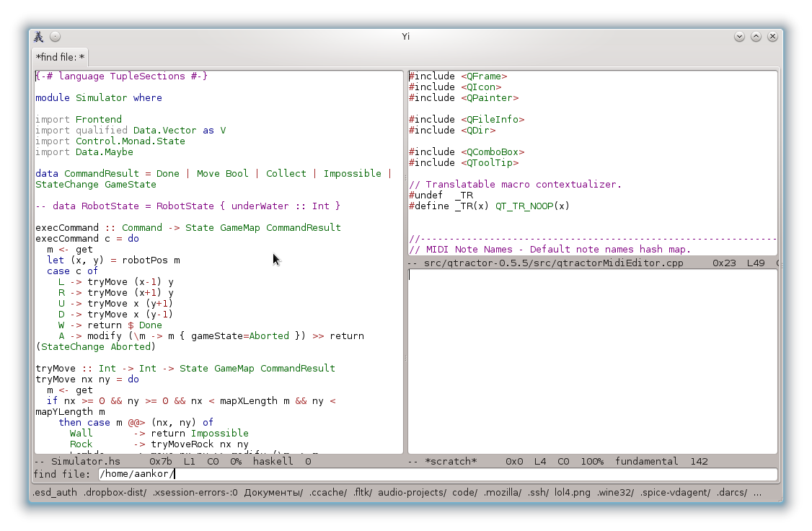Click the 'Rock -> tryMoveRock nx ny' line
This screenshot has height=531, width=812.
point(159,444)
